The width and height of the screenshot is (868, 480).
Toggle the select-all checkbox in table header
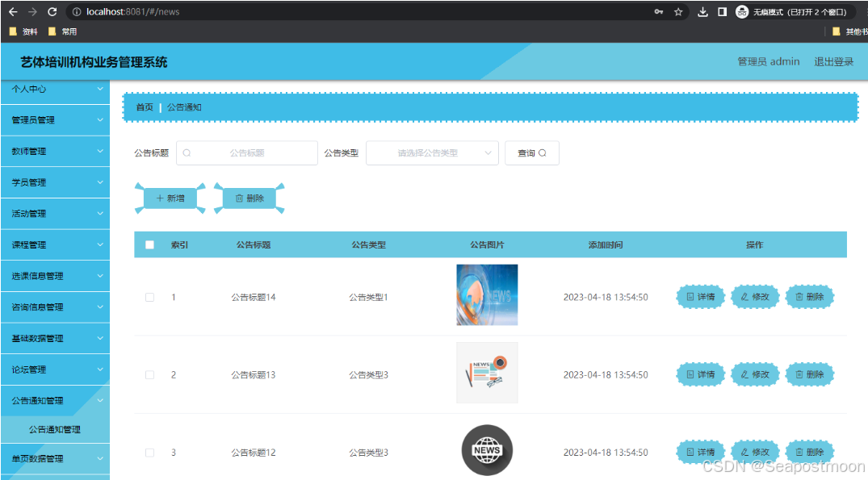tap(149, 244)
